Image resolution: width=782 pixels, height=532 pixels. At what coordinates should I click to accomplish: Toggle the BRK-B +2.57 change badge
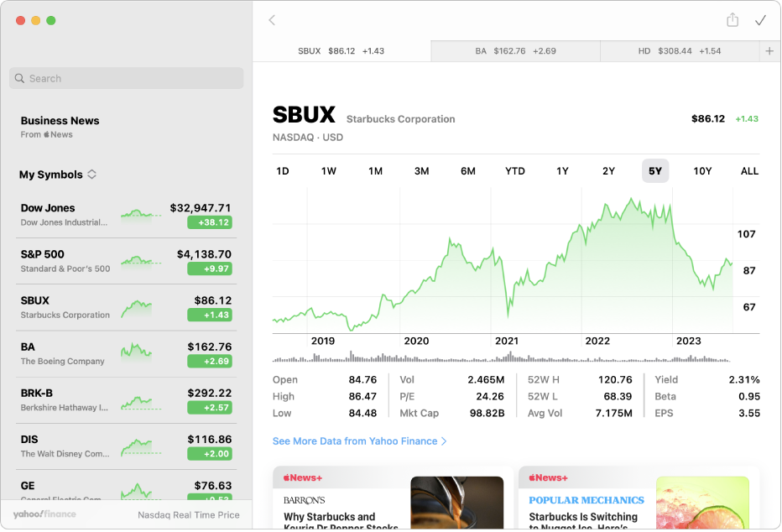(x=210, y=408)
